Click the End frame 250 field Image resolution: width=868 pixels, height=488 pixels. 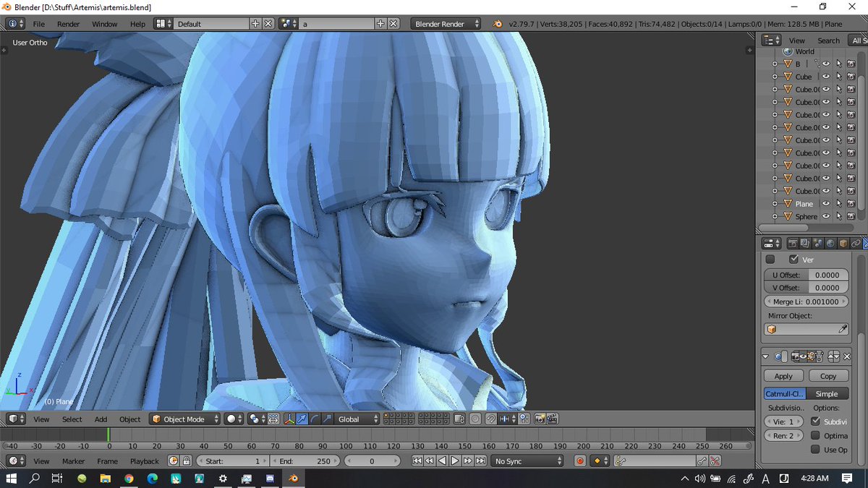[304, 461]
